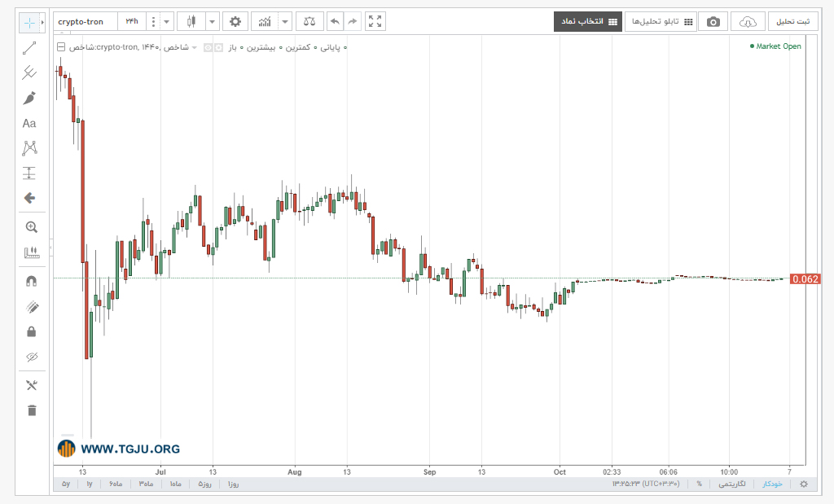Viewport: 834px width, 504px height.
Task: Open the indicators chart icon
Action: coord(265,22)
